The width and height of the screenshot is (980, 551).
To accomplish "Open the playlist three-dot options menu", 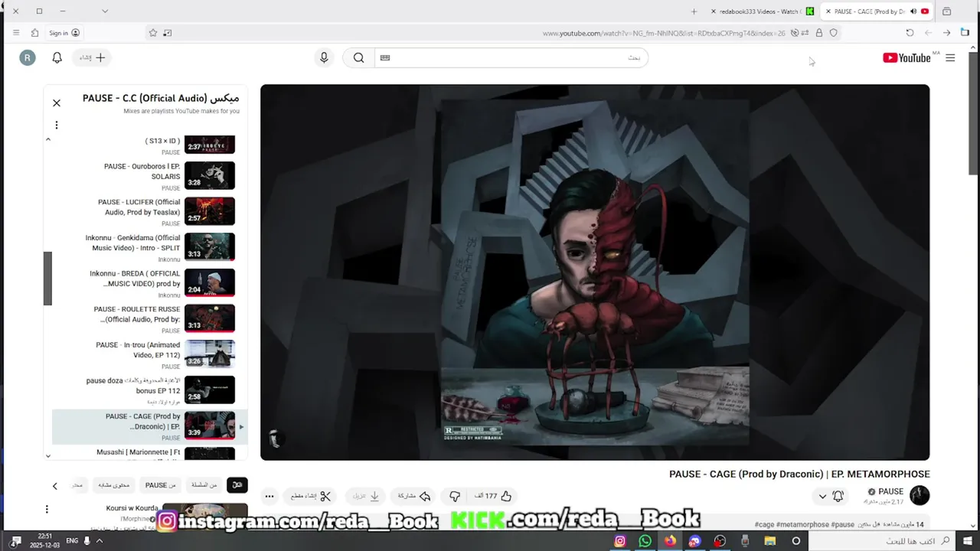I will pyautogui.click(x=56, y=125).
